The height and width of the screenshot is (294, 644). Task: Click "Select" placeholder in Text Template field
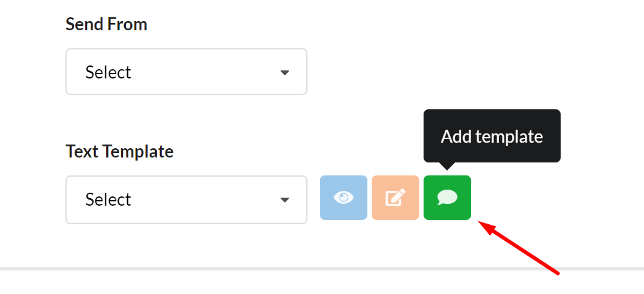(108, 199)
